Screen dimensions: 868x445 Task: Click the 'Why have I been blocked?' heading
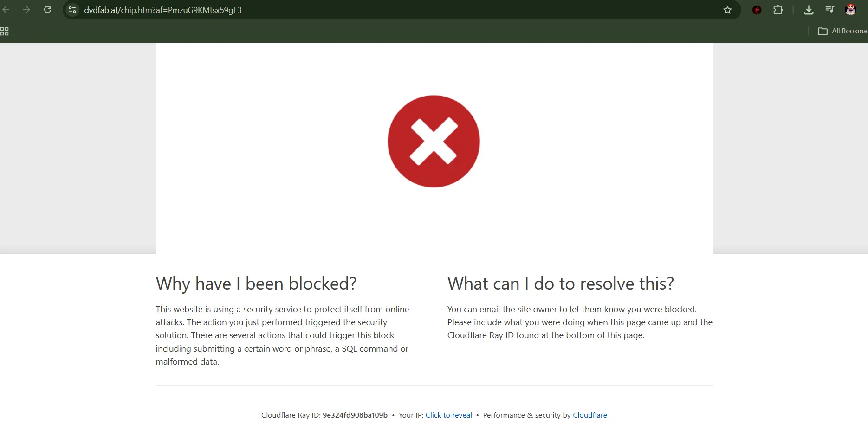256,284
